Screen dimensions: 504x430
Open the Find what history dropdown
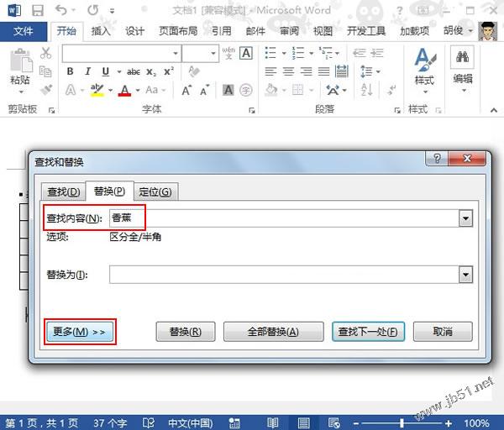(465, 218)
